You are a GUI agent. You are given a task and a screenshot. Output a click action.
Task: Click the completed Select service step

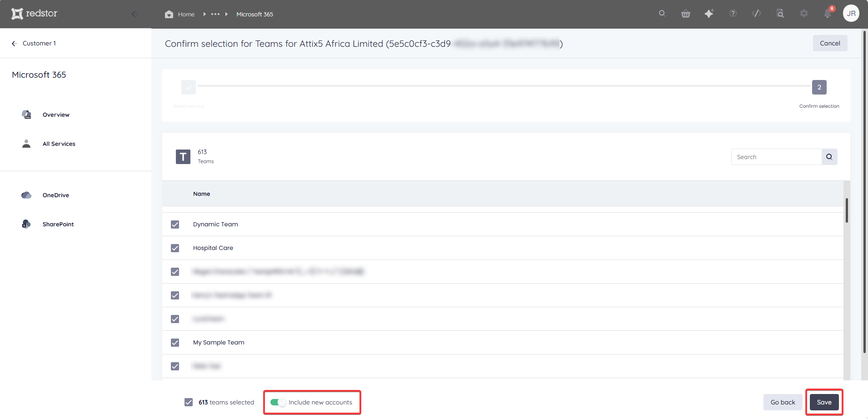(x=189, y=87)
